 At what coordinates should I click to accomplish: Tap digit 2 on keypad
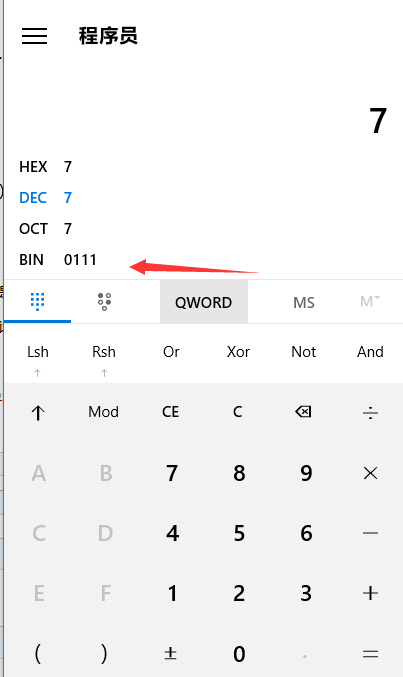239,593
